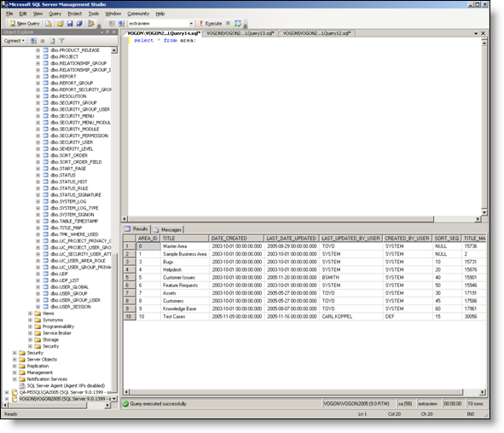Select the dbo.SECURITY_USER table
The height and width of the screenshot is (433, 504).
click(x=72, y=142)
